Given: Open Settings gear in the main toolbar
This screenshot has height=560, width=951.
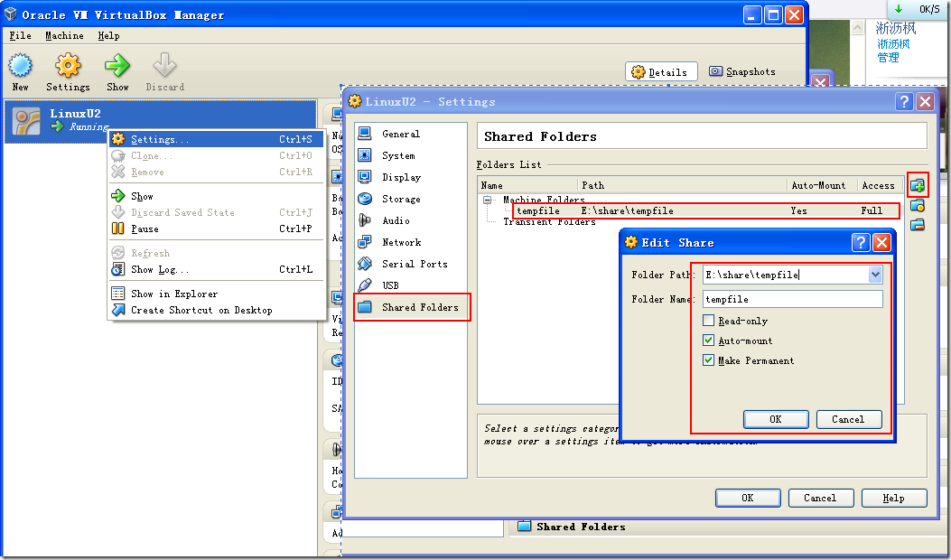Looking at the screenshot, I should [x=68, y=66].
